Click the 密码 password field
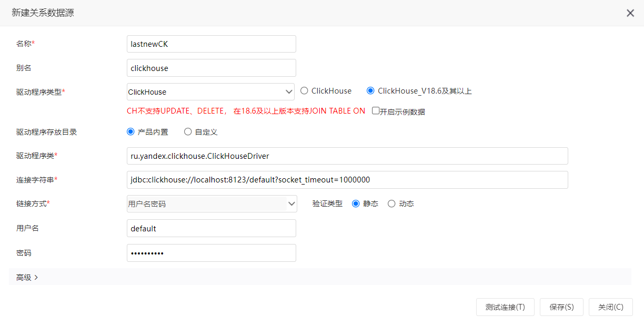This screenshot has height=326, width=644. tap(212, 253)
